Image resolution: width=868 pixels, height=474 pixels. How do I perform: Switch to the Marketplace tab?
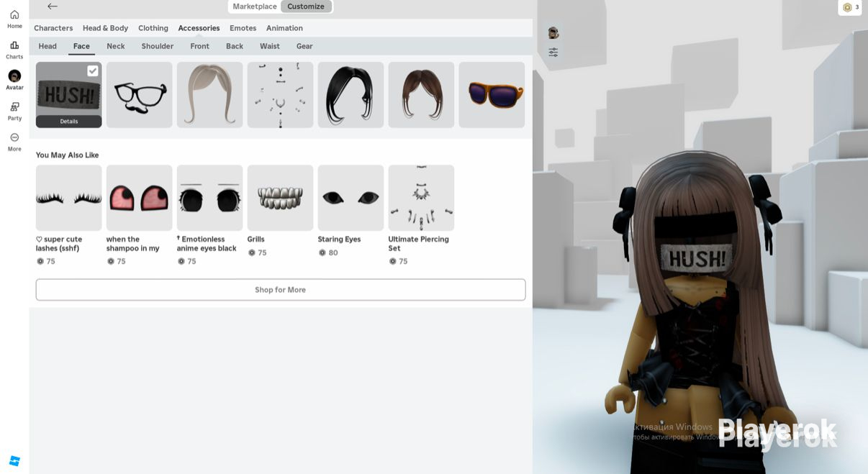pyautogui.click(x=255, y=6)
